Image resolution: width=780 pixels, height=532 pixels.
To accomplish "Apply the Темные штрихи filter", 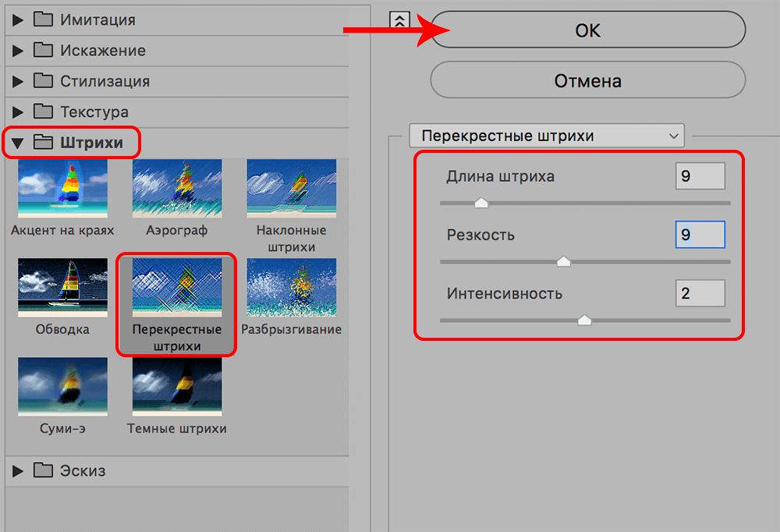I will 175,386.
